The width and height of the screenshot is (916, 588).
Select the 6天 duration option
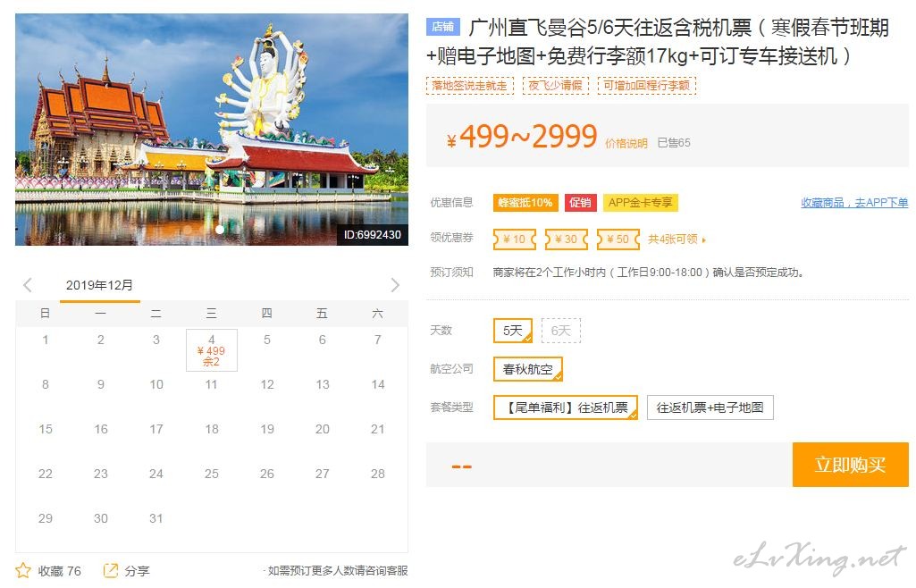(x=561, y=331)
